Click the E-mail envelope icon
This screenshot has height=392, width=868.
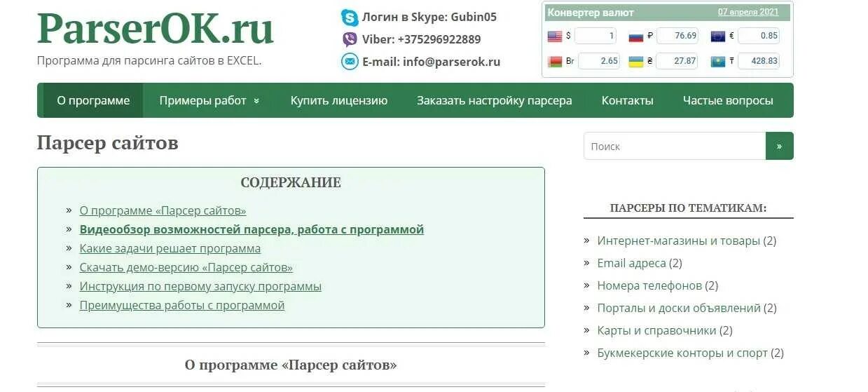click(x=349, y=62)
